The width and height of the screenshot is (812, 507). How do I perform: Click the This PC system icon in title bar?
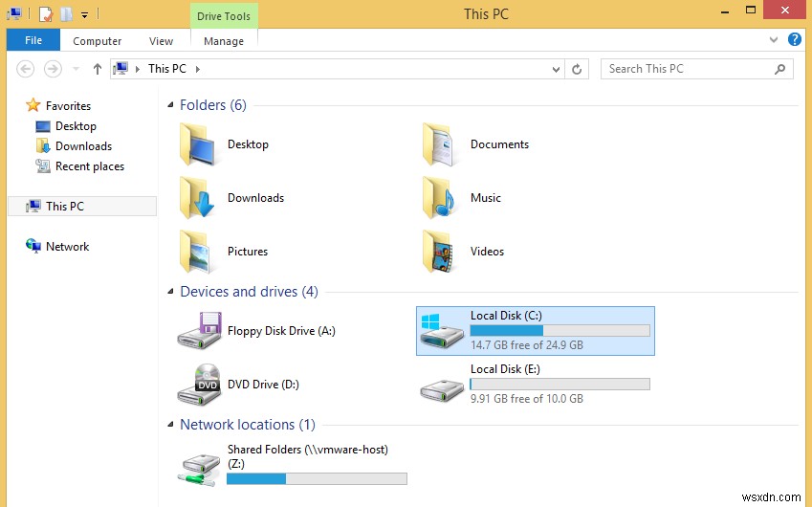tap(14, 14)
